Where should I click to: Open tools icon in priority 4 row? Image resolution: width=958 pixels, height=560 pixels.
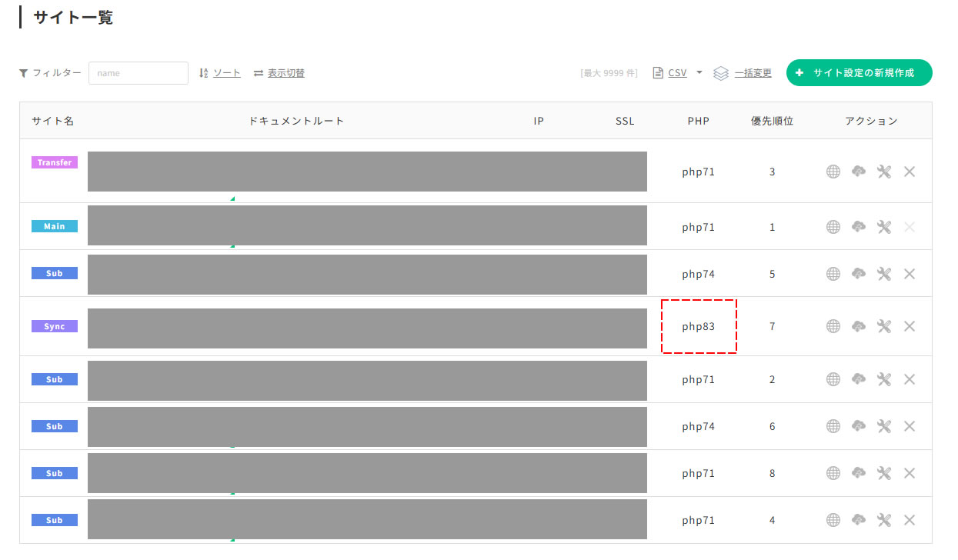coord(884,520)
